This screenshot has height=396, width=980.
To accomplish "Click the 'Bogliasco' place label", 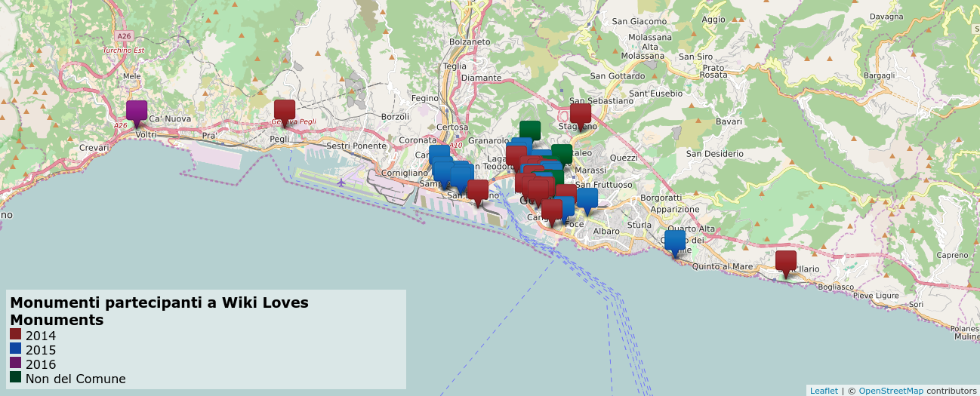I will (836, 287).
